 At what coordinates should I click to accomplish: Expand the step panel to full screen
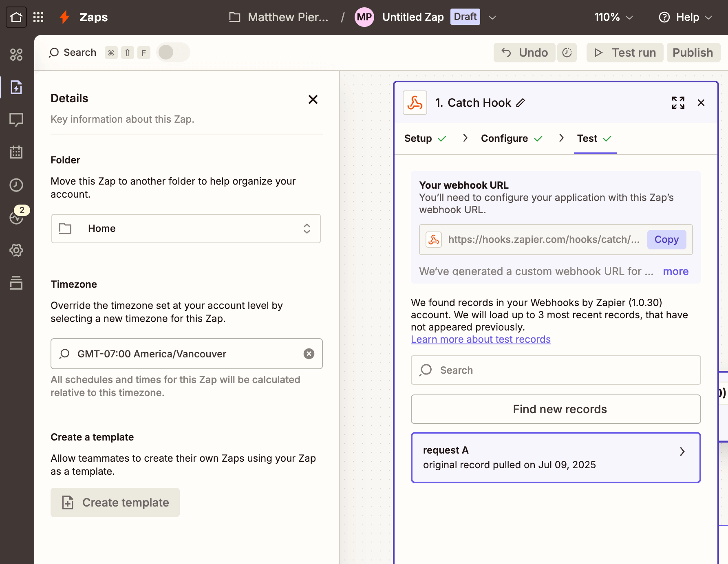point(678,103)
